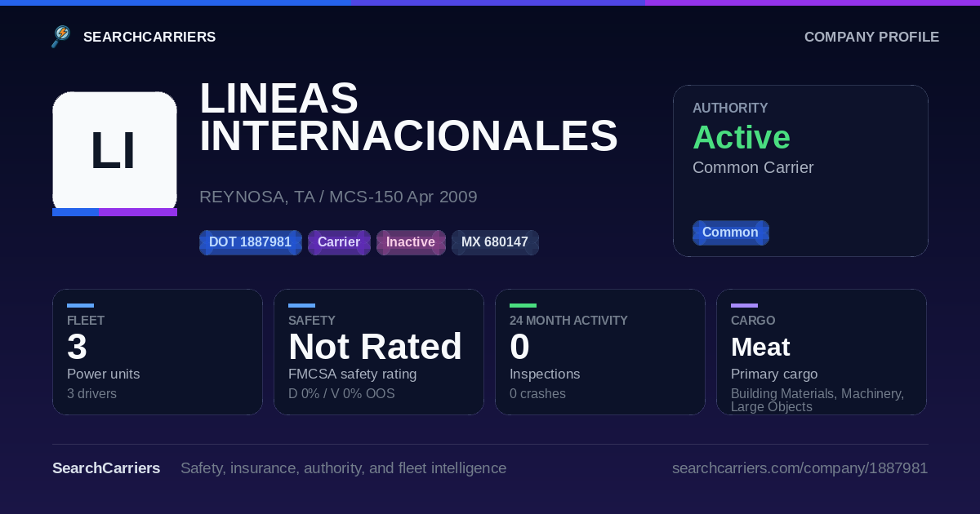The height and width of the screenshot is (514, 980).
Task: Select the DOT 1887981 badge
Action: point(251,242)
